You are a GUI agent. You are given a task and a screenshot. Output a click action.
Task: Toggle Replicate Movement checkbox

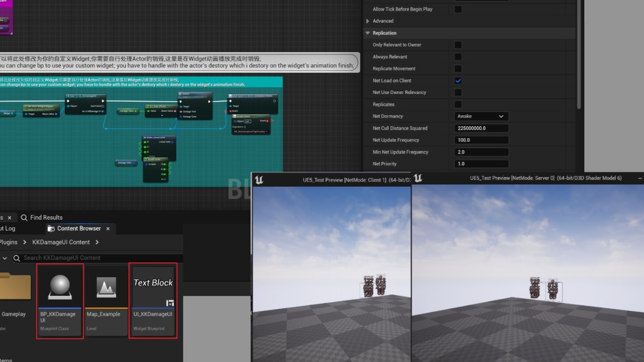tap(458, 69)
